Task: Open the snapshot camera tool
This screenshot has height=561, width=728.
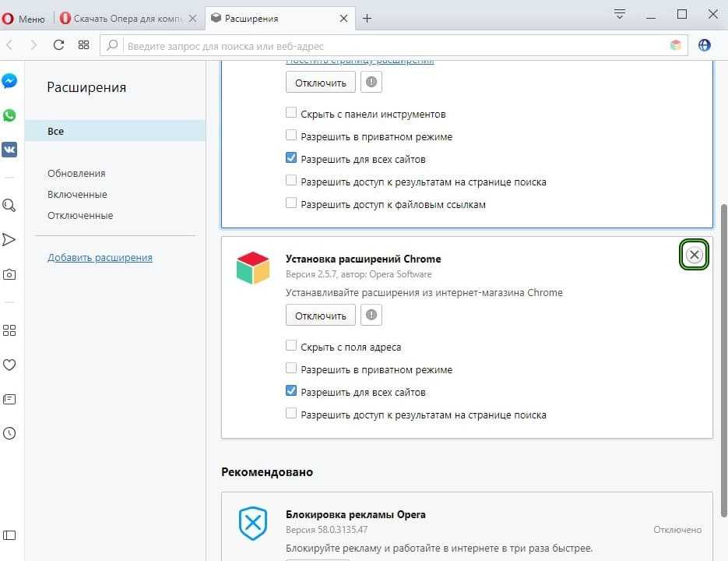Action: (x=9, y=274)
